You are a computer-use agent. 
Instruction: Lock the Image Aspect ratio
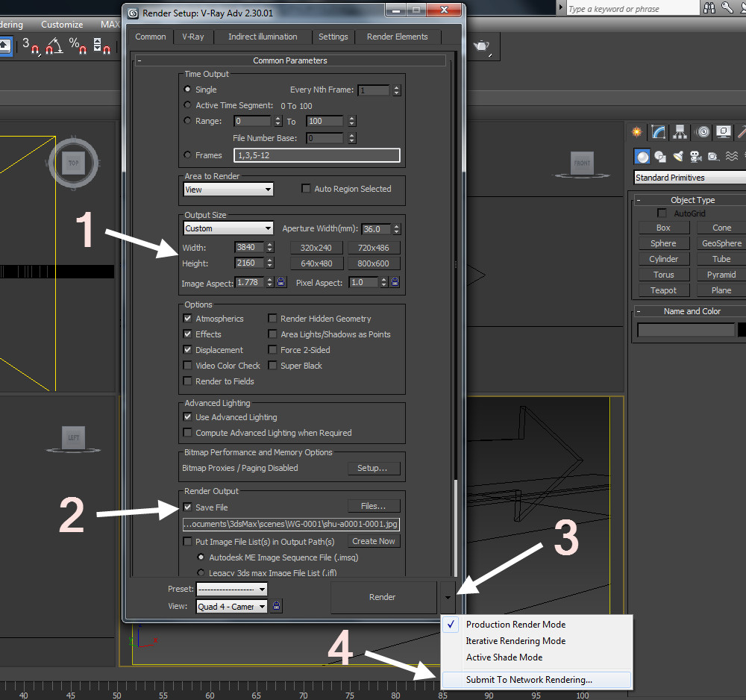point(281,283)
